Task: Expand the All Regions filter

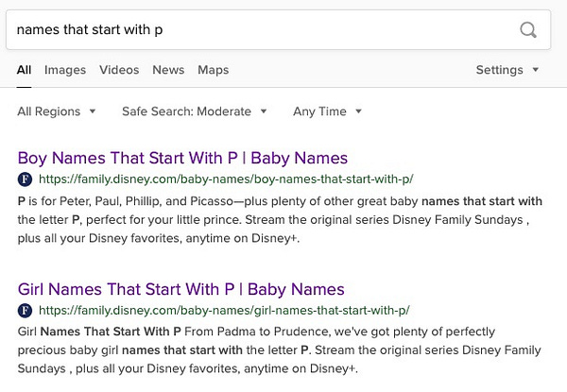Action: [x=57, y=111]
